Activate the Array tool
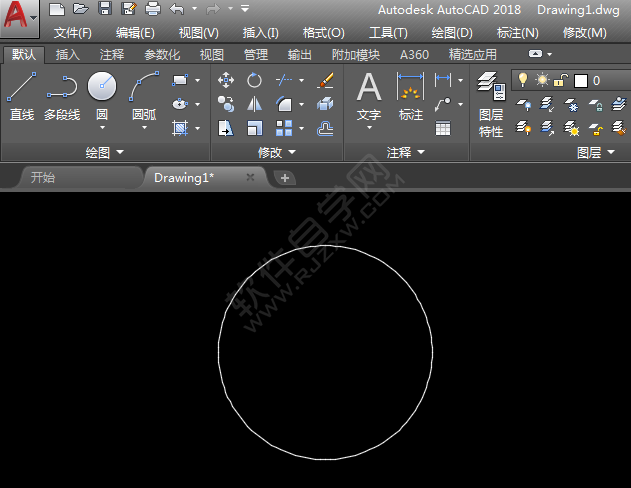 (284, 129)
